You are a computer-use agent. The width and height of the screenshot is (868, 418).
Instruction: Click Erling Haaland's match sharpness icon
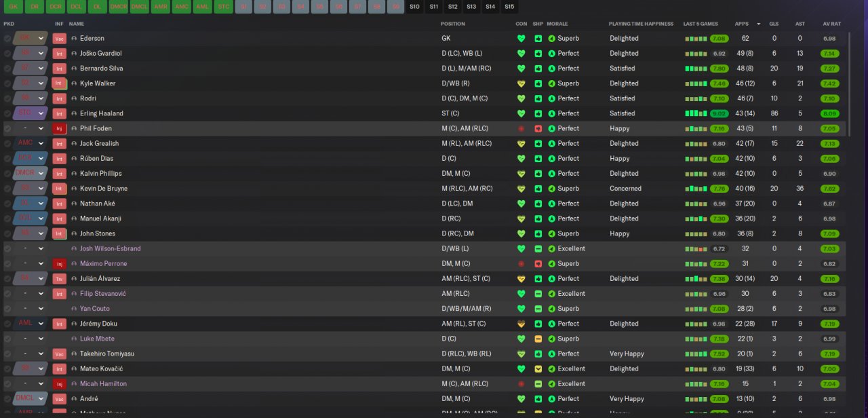(538, 113)
